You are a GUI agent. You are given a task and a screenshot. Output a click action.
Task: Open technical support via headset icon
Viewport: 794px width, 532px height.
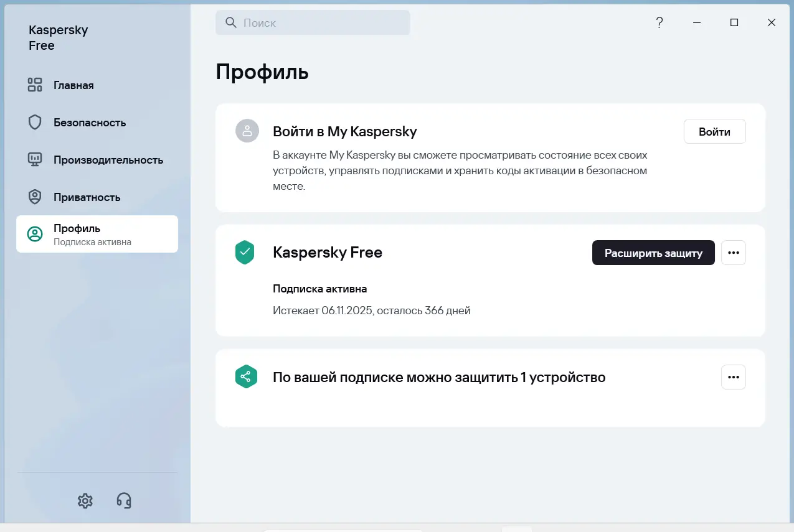point(123,500)
